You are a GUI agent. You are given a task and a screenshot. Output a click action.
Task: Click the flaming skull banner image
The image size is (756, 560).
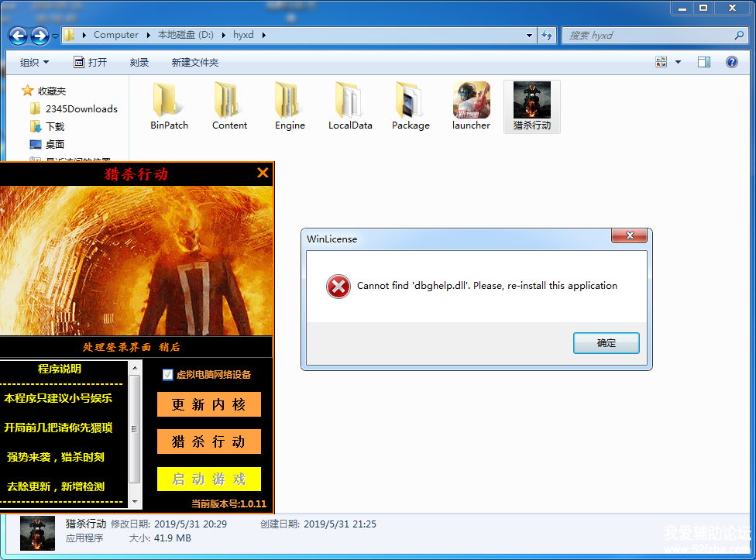tap(136, 261)
